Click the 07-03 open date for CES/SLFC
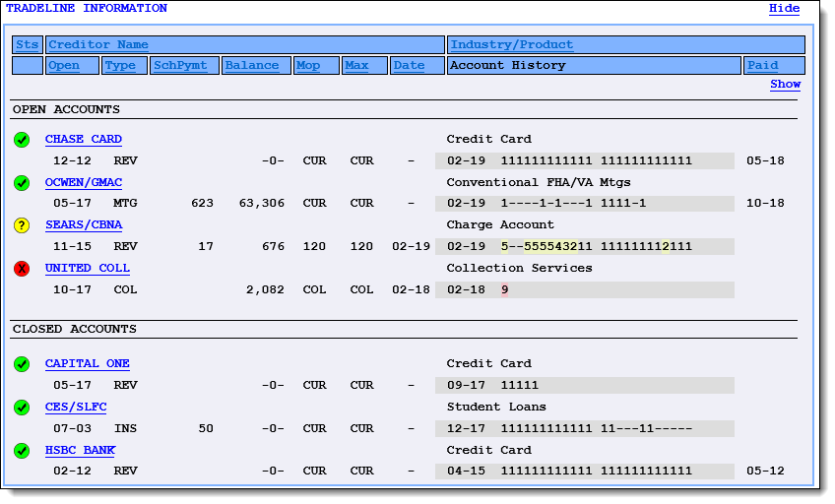 (x=72, y=428)
